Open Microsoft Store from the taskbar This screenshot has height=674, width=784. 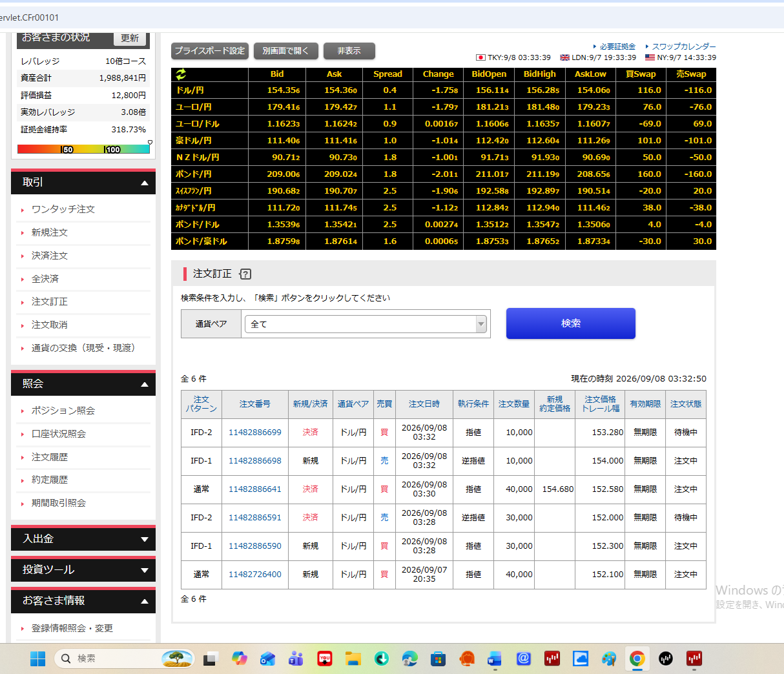tap(438, 659)
